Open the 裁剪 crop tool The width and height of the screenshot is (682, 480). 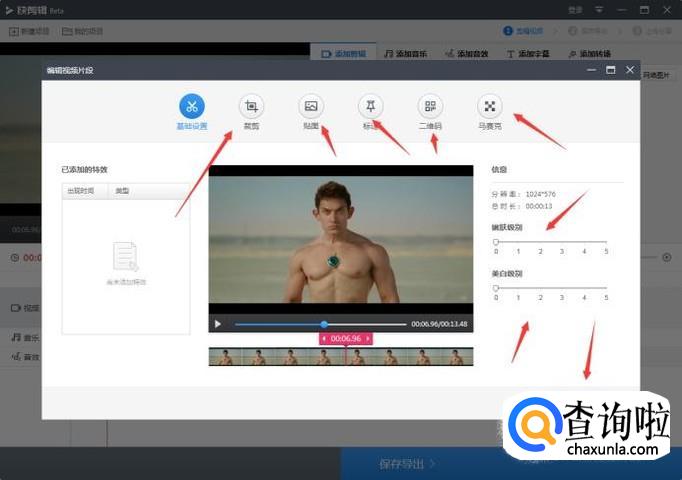pyautogui.click(x=251, y=106)
